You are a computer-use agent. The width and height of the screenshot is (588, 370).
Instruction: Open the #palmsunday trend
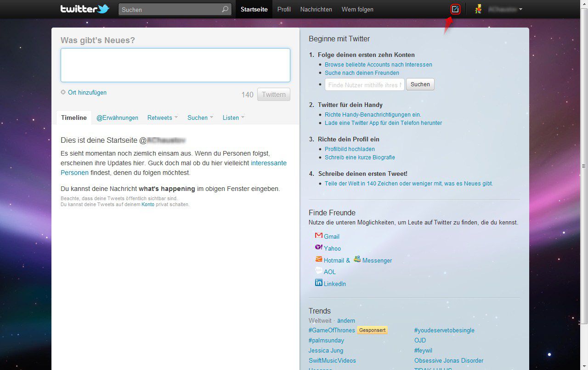(x=326, y=340)
